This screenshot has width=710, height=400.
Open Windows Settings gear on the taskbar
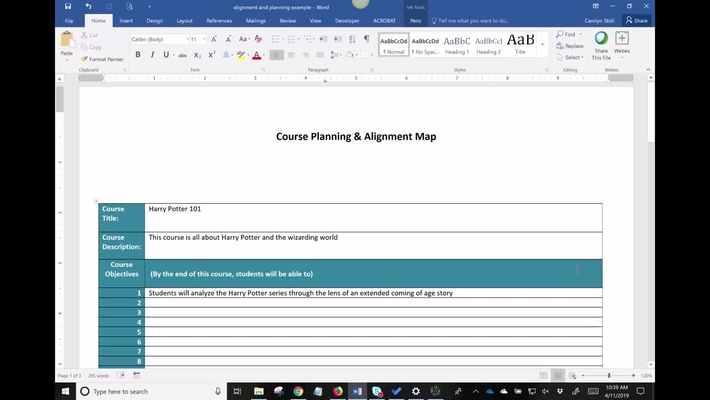click(x=416, y=391)
